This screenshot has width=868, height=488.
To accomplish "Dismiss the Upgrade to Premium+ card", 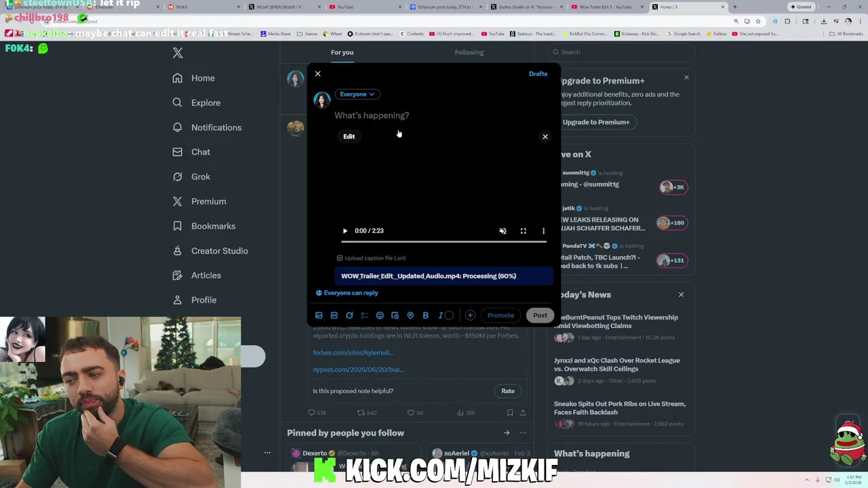I will [x=686, y=77].
